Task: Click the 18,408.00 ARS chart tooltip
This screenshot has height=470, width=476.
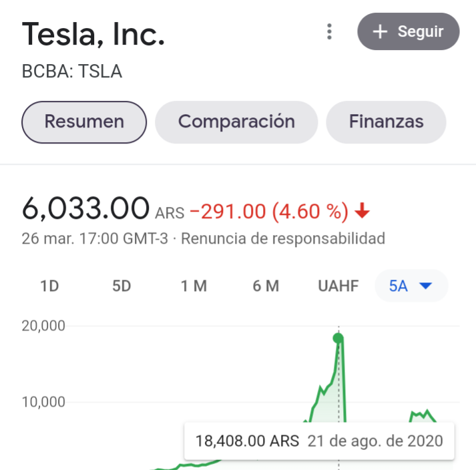Action: point(319,441)
